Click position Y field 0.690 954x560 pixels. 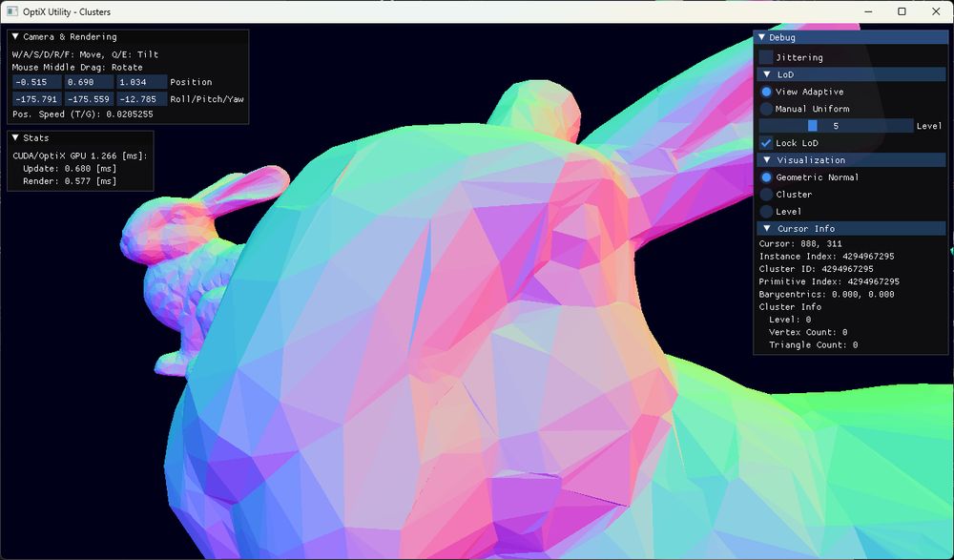89,82
